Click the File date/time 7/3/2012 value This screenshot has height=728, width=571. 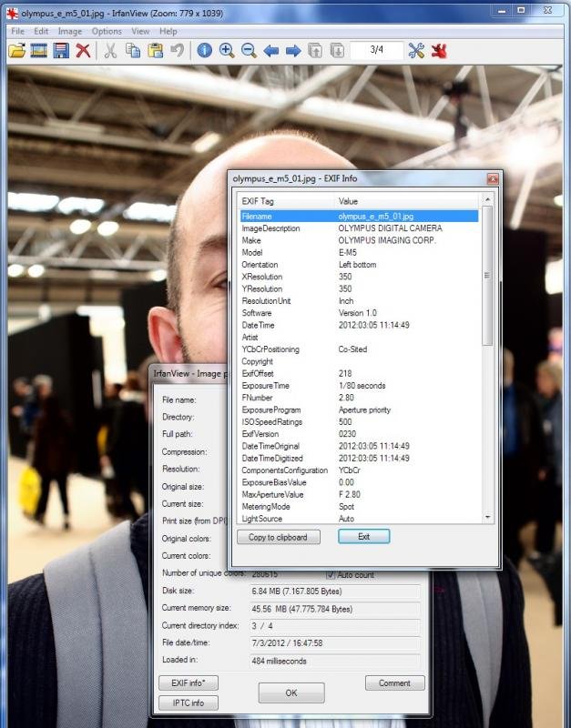(x=334, y=642)
